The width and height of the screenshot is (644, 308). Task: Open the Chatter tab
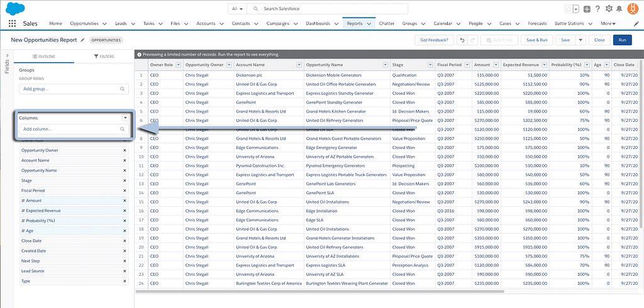[387, 23]
